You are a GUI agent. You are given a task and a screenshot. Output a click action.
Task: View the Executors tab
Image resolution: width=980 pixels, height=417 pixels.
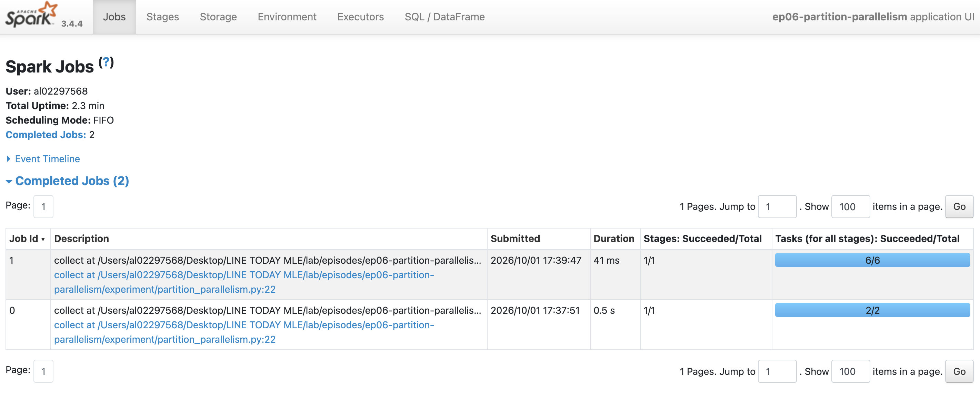[x=360, y=17]
